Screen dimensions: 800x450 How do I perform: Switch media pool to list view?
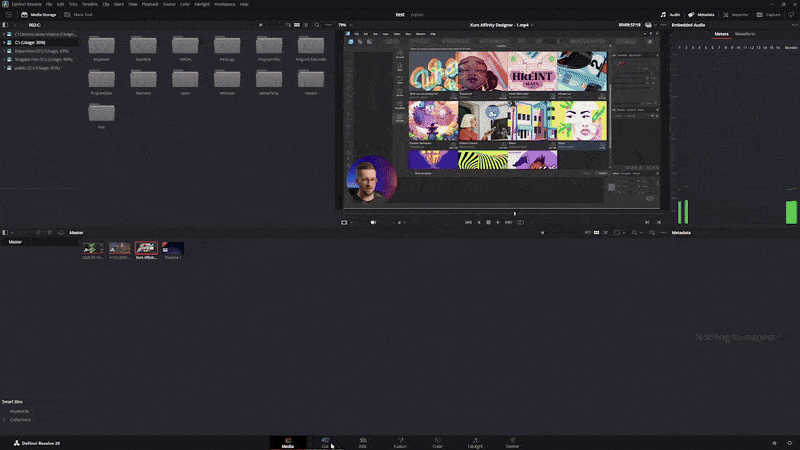(606, 233)
